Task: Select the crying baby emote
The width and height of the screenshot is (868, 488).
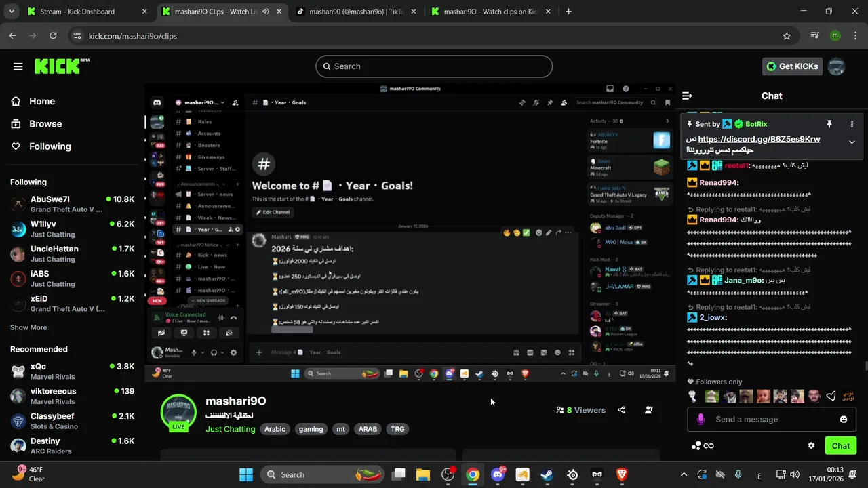Action: click(x=764, y=396)
